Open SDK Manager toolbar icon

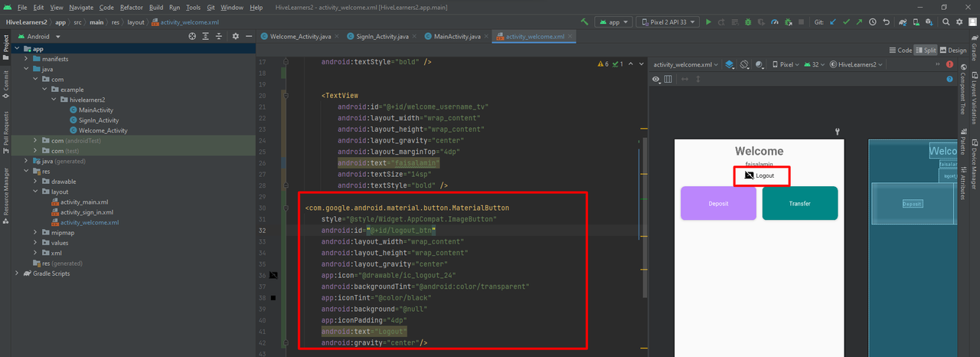pyautogui.click(x=931, y=22)
